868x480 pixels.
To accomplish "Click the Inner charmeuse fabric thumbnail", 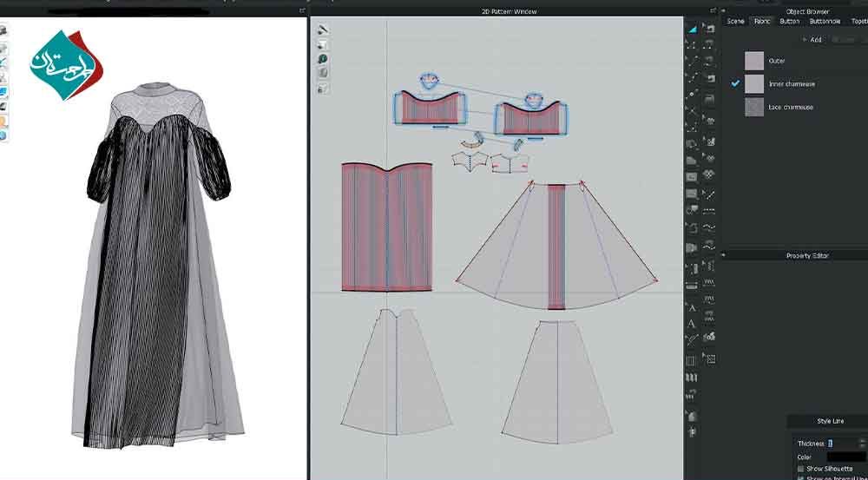I will (754, 84).
